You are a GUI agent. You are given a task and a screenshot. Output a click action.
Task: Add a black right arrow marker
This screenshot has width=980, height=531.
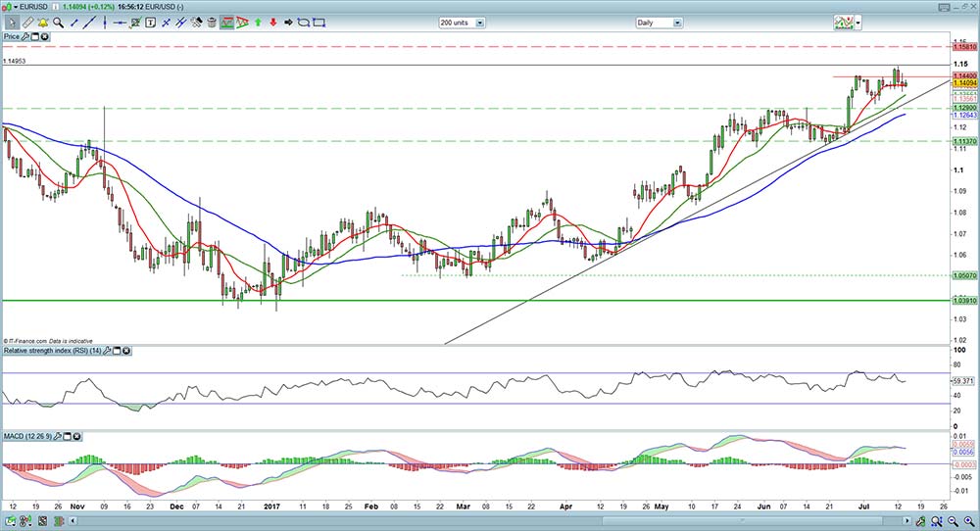[x=288, y=23]
